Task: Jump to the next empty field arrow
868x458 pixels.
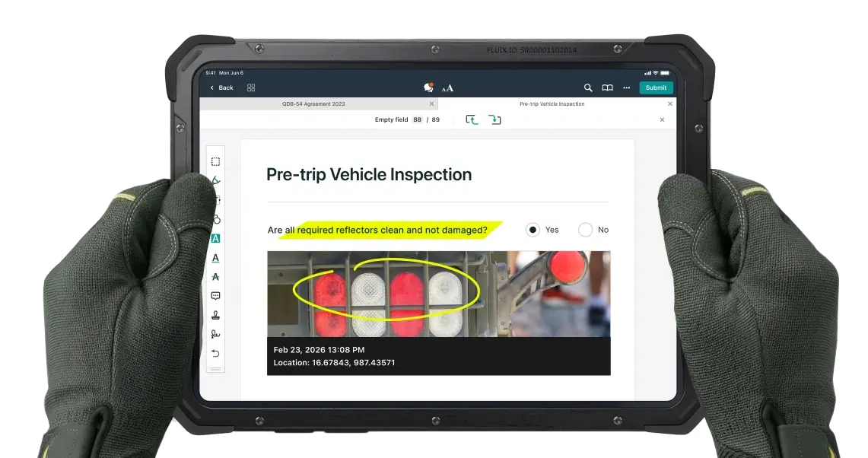Action: [x=494, y=119]
